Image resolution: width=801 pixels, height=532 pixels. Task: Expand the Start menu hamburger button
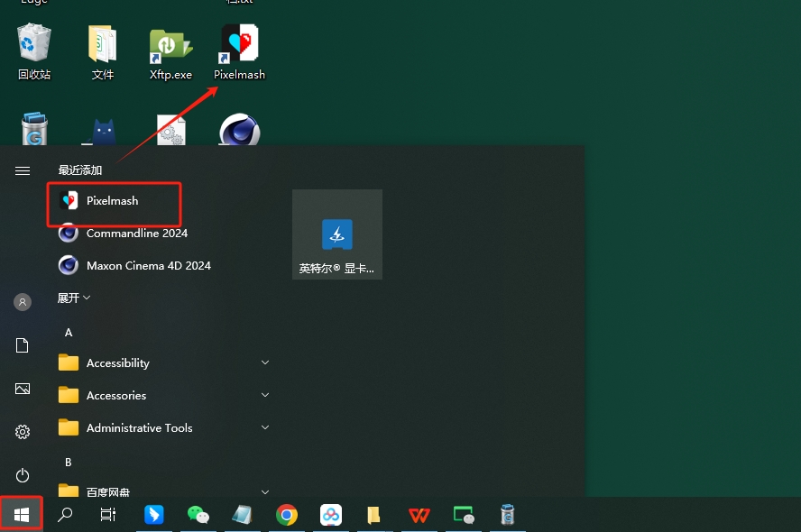[23, 170]
